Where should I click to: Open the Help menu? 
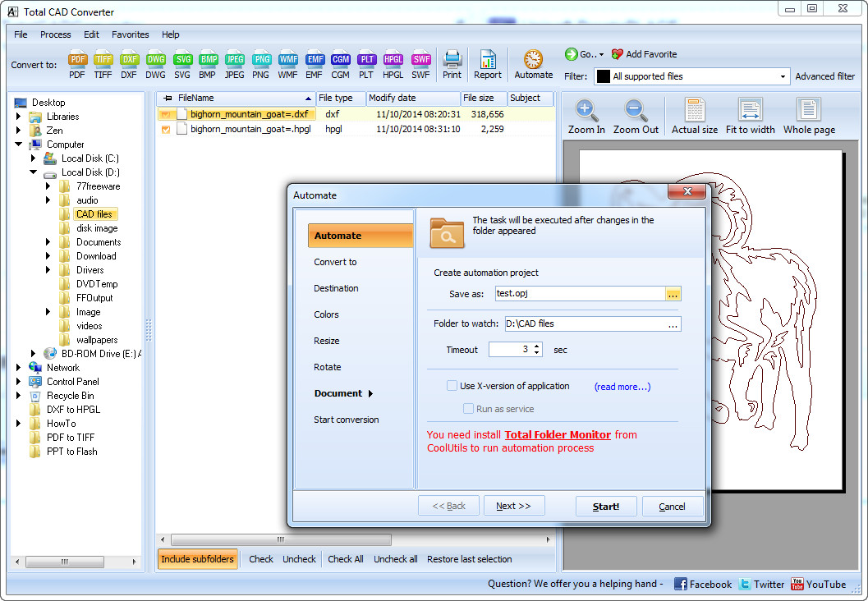(171, 34)
